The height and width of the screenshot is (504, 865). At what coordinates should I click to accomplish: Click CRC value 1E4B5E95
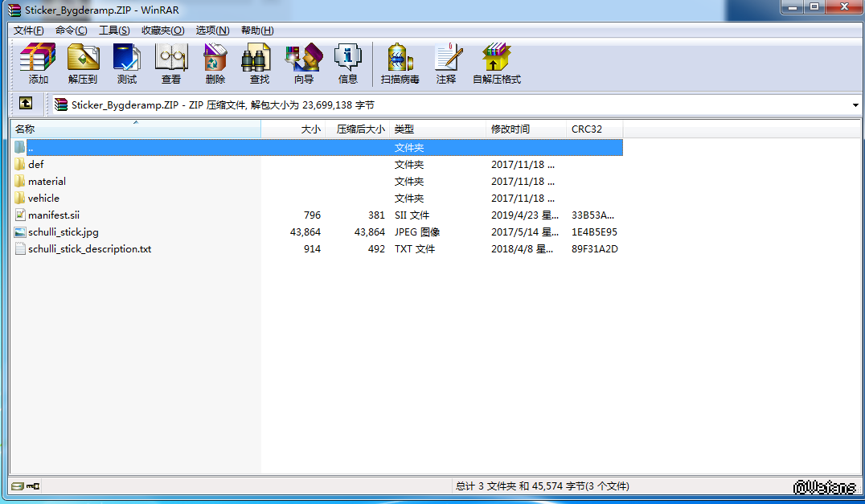point(594,232)
